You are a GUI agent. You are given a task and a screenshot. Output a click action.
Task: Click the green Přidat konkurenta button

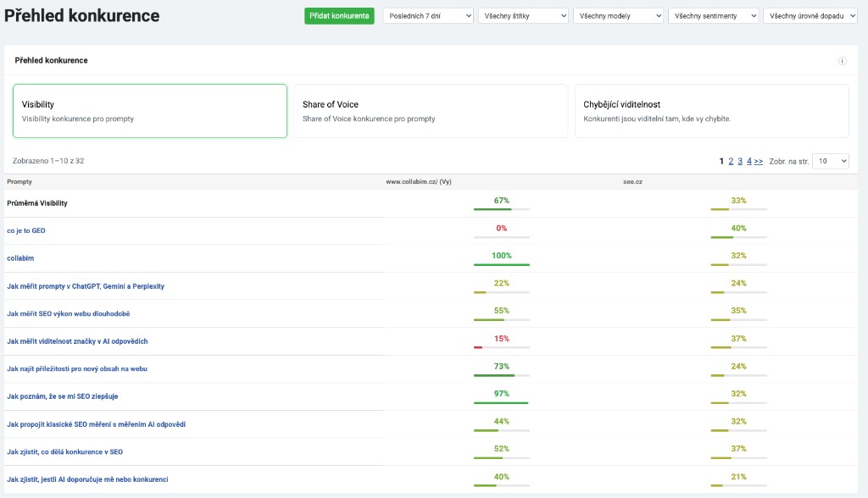[339, 16]
